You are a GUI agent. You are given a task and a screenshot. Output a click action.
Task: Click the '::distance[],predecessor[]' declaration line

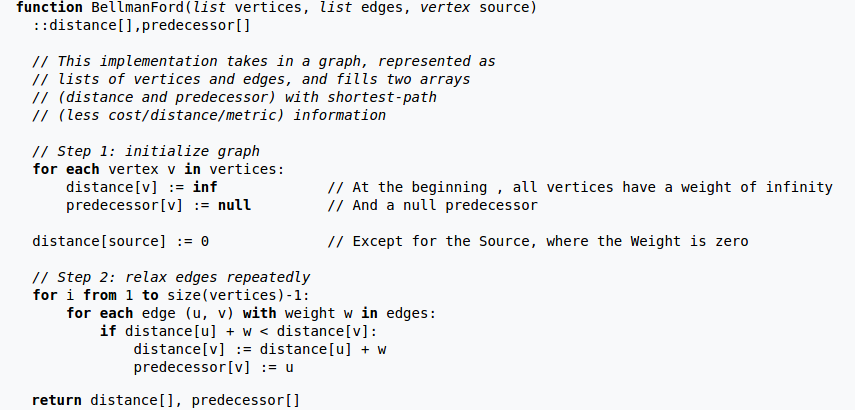point(141,26)
